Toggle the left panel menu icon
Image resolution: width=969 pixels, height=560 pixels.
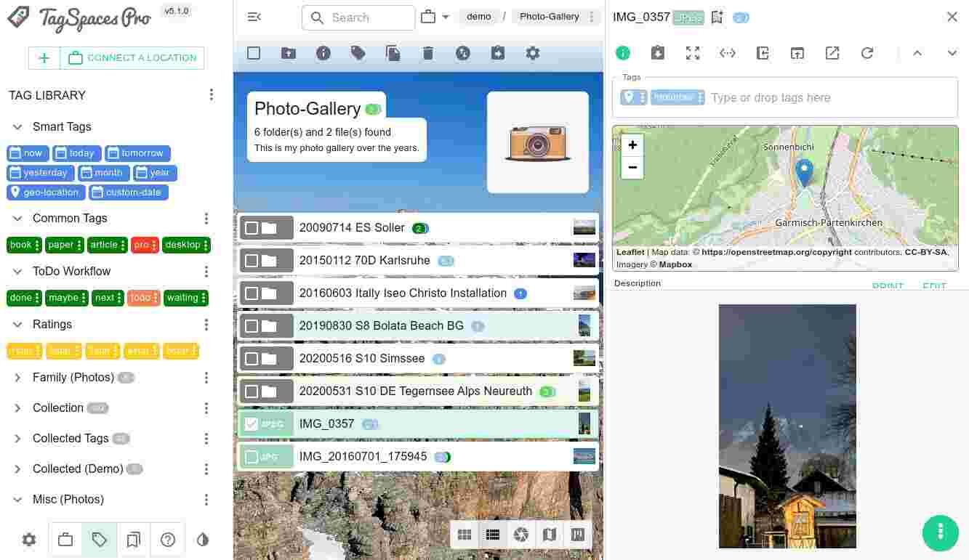tap(254, 17)
